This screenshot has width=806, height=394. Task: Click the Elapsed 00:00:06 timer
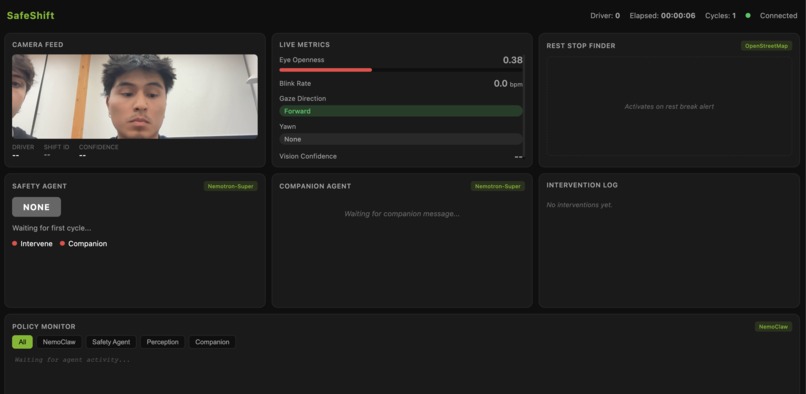coord(662,15)
